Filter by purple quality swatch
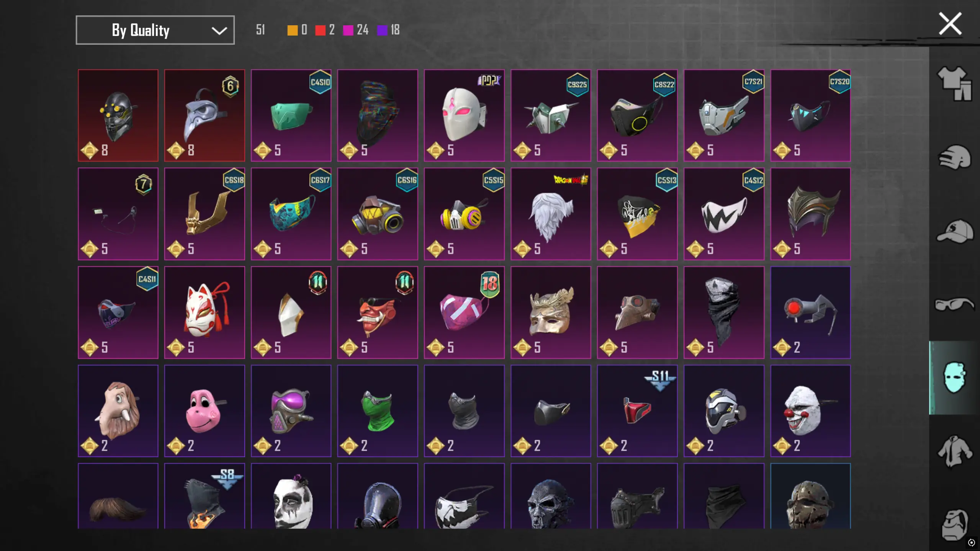 (382, 30)
